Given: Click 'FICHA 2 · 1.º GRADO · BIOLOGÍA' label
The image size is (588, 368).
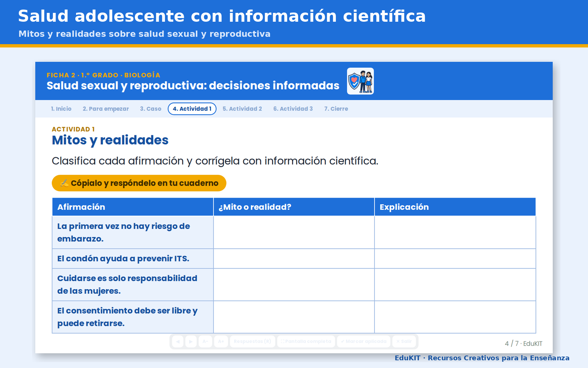Looking at the screenshot, I should (x=103, y=75).
